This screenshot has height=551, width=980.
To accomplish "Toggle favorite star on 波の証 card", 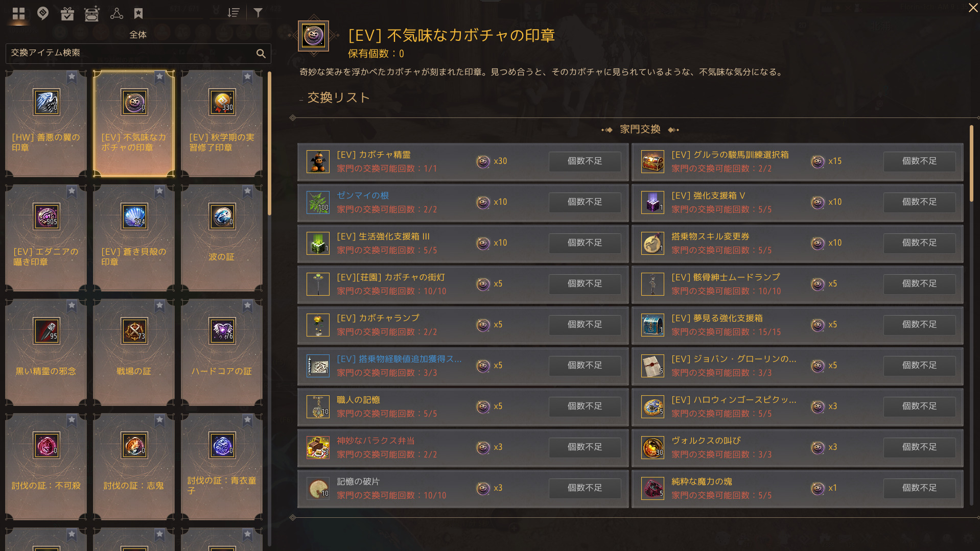I will coord(247,191).
